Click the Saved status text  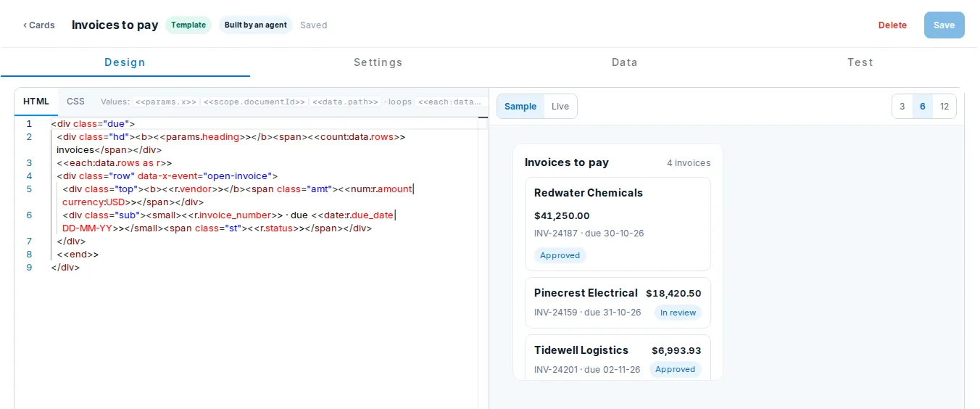point(314,25)
